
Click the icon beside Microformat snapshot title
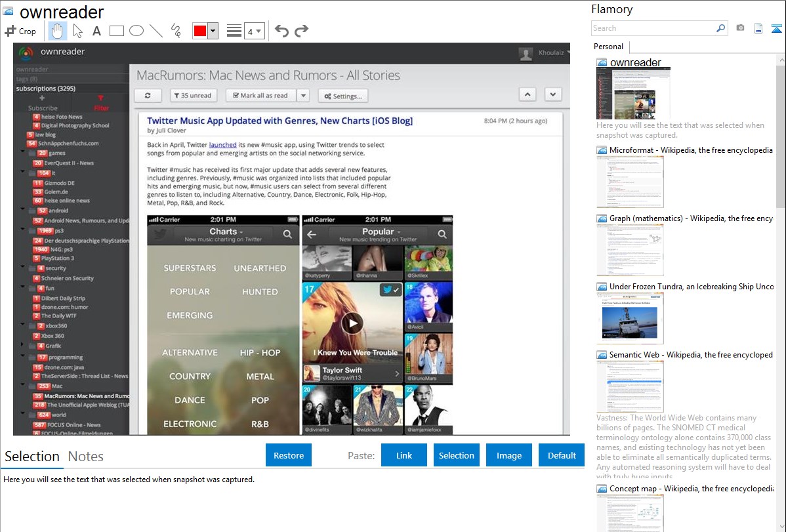[x=602, y=150]
